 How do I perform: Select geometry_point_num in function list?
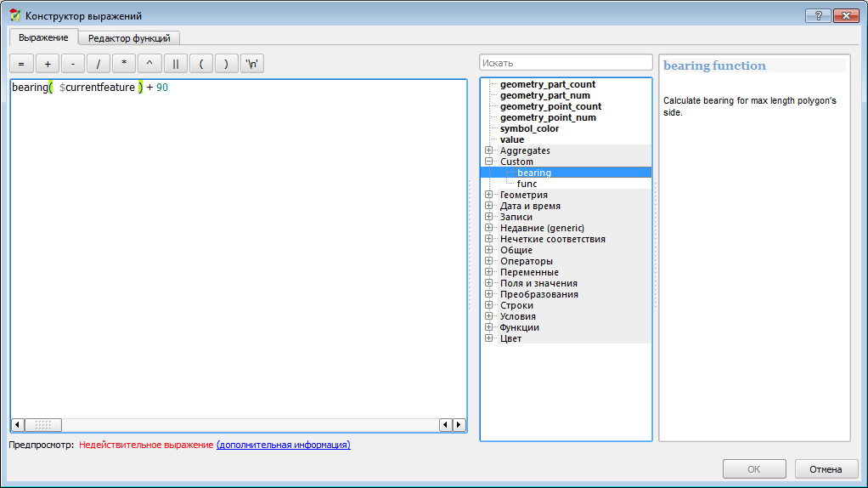point(548,117)
